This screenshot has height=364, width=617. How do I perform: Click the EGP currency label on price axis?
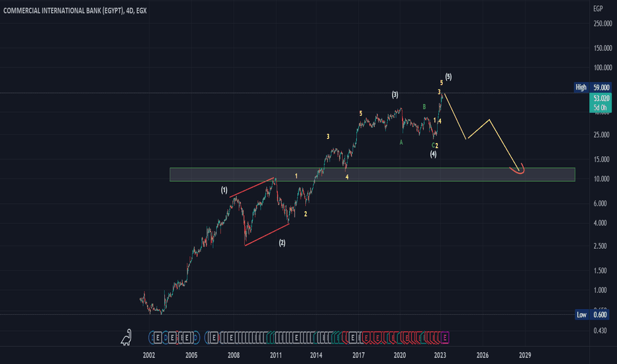[598, 8]
